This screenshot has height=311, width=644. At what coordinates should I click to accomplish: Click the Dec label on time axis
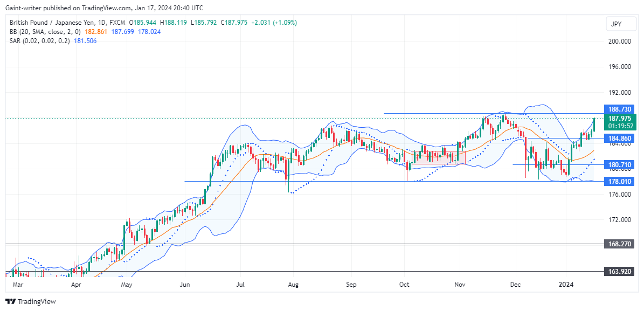[514, 284]
